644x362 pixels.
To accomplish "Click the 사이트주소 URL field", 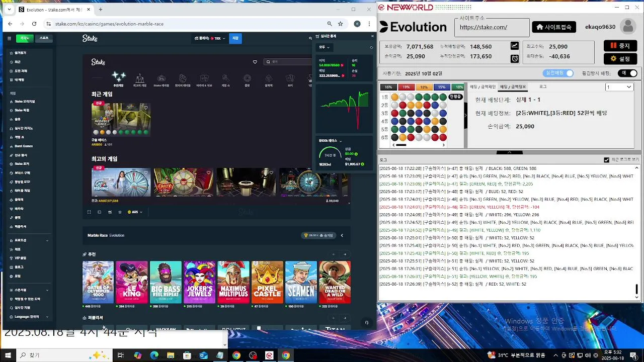I will pyautogui.click(x=492, y=28).
